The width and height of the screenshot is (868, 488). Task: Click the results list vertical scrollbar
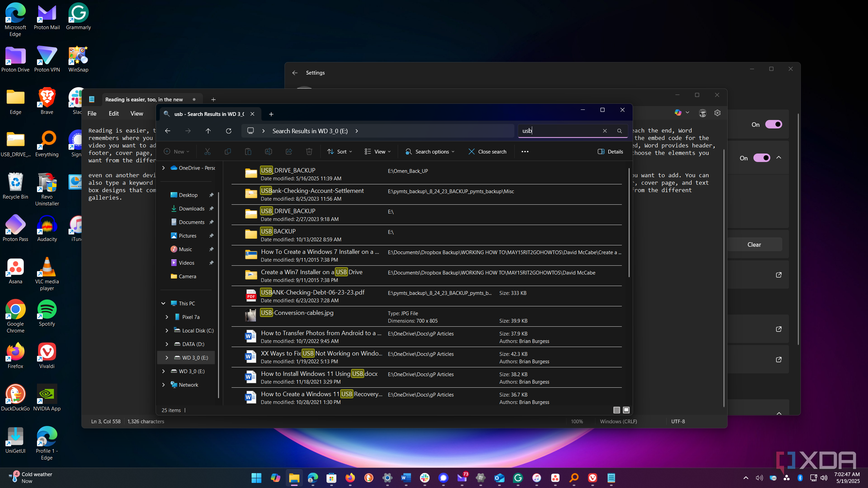[x=629, y=222]
